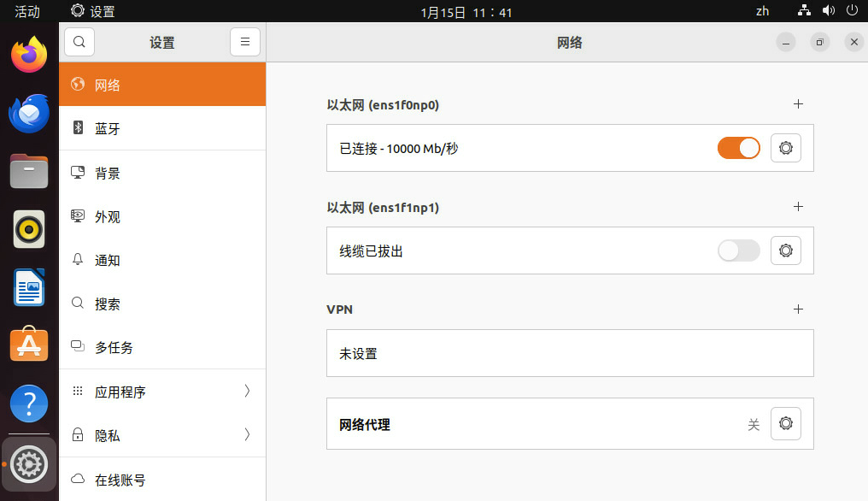
Task: Open LibreOffice Writer from the dock
Action: (x=29, y=287)
